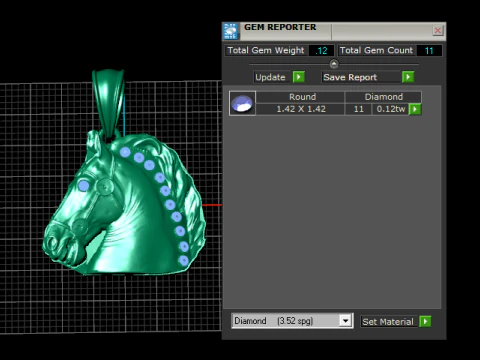Select the Round shape cell
Screen dimensions: 480x360
302,97
